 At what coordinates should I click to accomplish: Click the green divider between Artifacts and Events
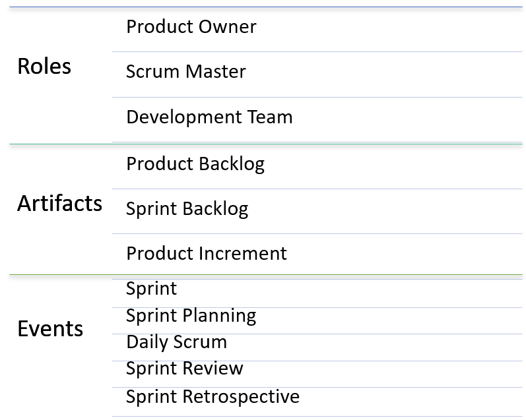click(x=264, y=275)
